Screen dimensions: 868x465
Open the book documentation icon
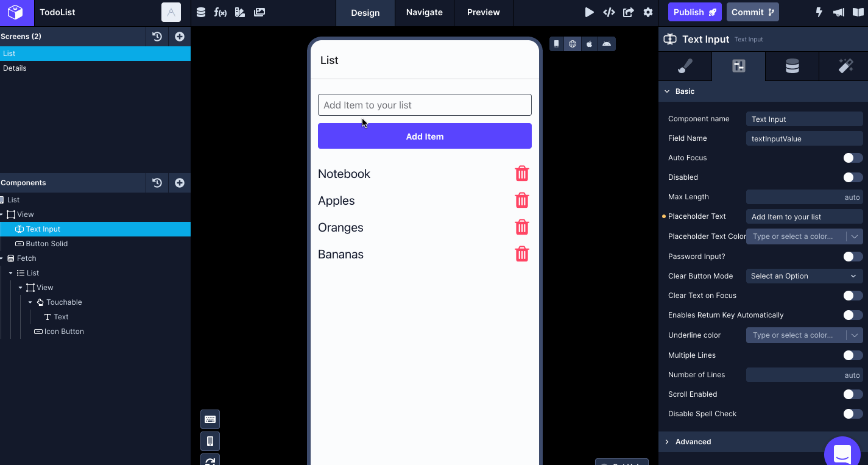point(858,12)
